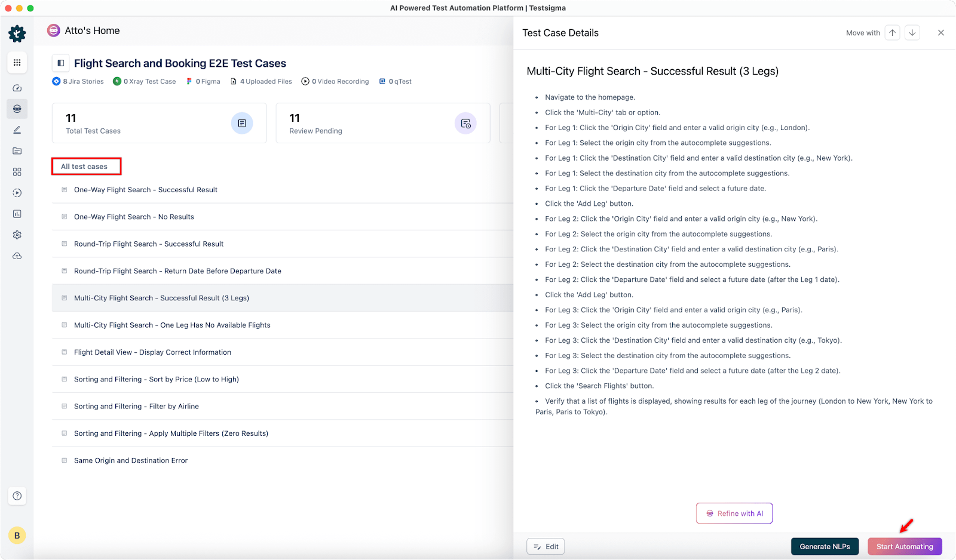Viewport: 956px width, 560px height.
Task: Toggle the sidebar panel icon beside title
Action: coord(60,63)
